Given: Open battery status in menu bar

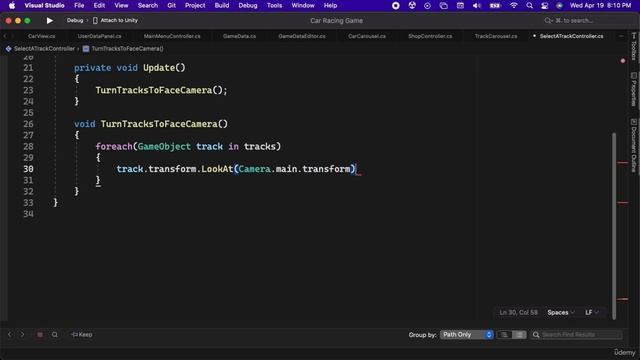Looking at the screenshot, I should pyautogui.click(x=495, y=5).
